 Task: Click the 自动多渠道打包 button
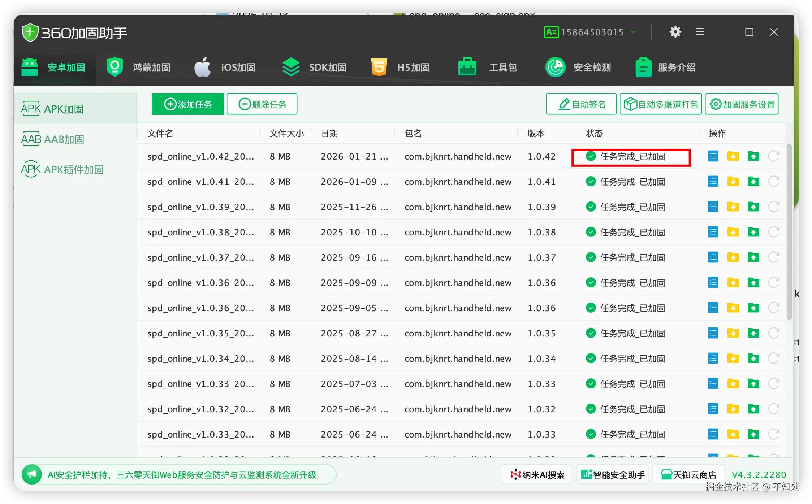pos(661,104)
